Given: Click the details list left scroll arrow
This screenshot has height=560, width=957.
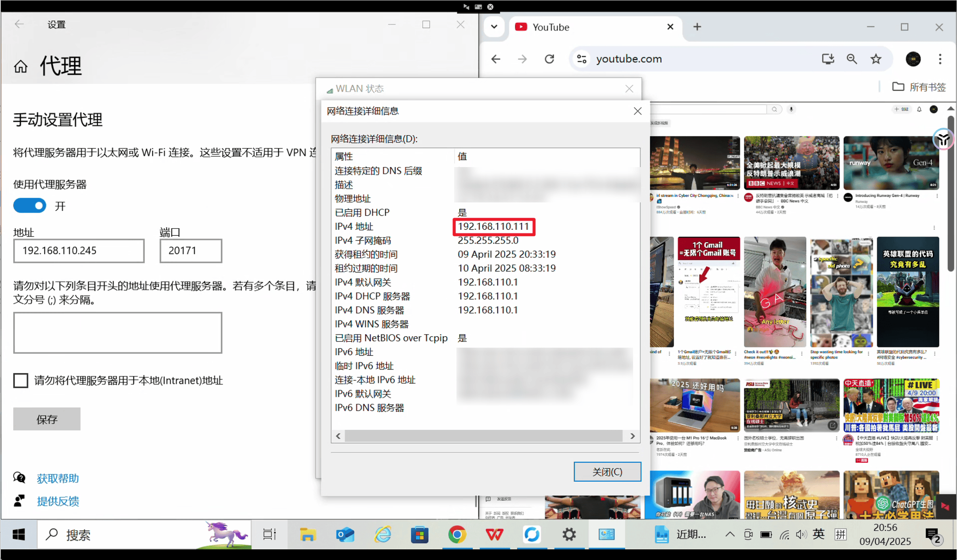Looking at the screenshot, I should click(338, 436).
